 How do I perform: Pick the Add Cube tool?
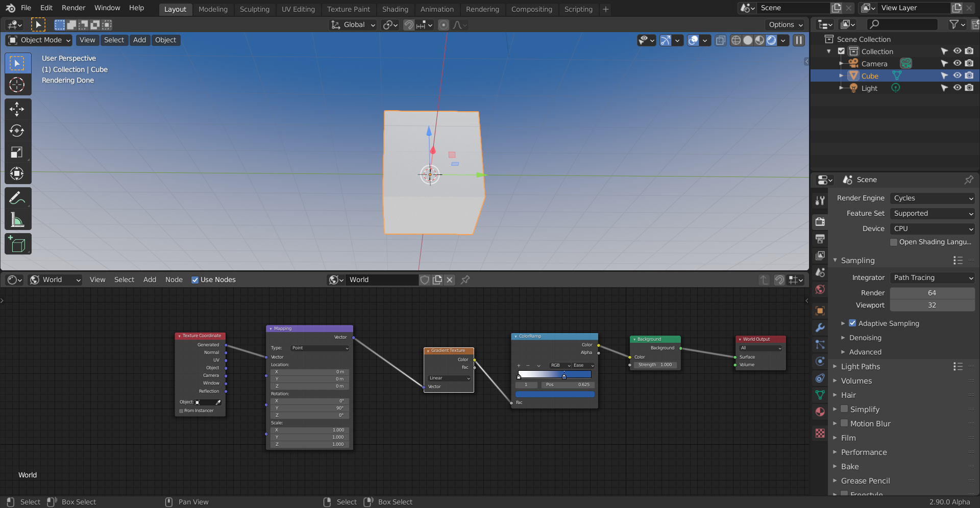[17, 244]
